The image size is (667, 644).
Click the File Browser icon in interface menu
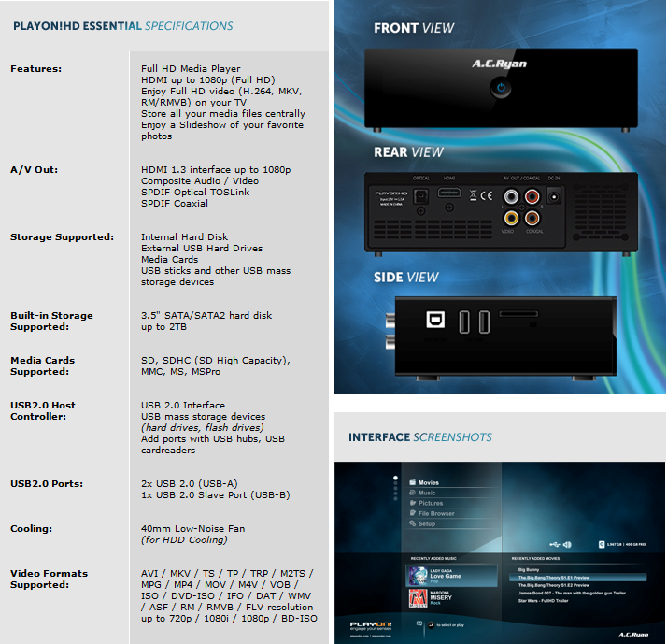[x=412, y=513]
